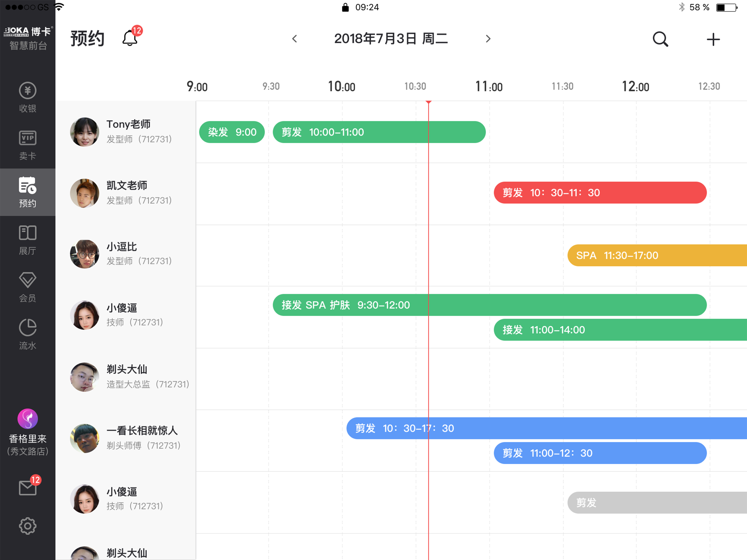Open the 展厅 showroom icon

pyautogui.click(x=28, y=240)
